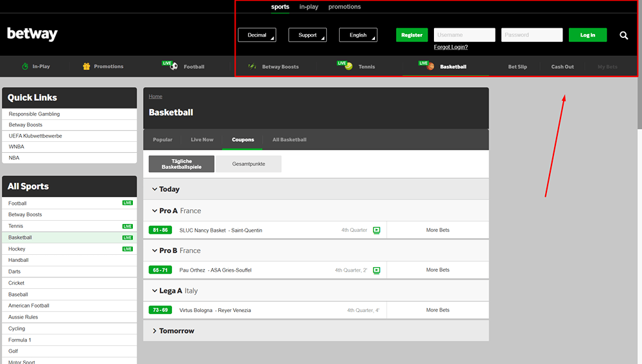This screenshot has width=642, height=364.
Task: Open the Decimal odds format dropdown
Action: (x=257, y=35)
